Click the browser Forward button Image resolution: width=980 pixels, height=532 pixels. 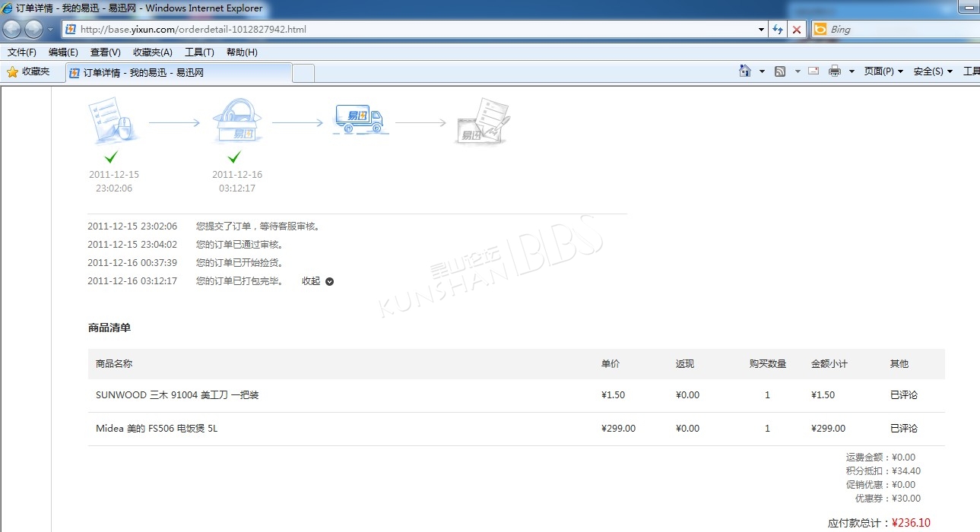pyautogui.click(x=33, y=30)
